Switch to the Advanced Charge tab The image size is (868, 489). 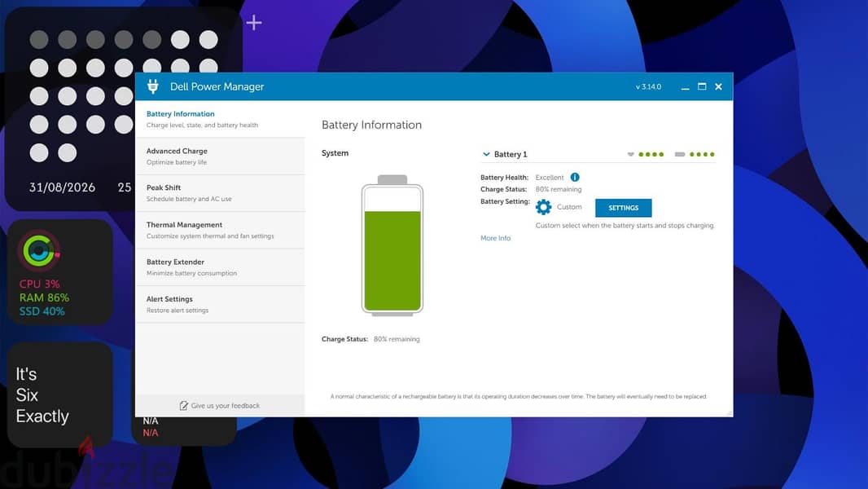(220, 156)
